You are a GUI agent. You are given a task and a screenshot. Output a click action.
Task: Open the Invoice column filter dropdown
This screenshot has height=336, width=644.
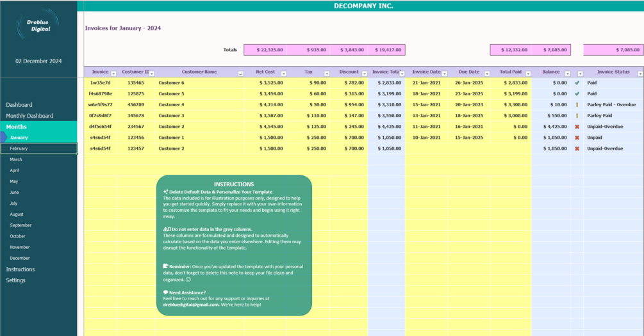click(113, 74)
